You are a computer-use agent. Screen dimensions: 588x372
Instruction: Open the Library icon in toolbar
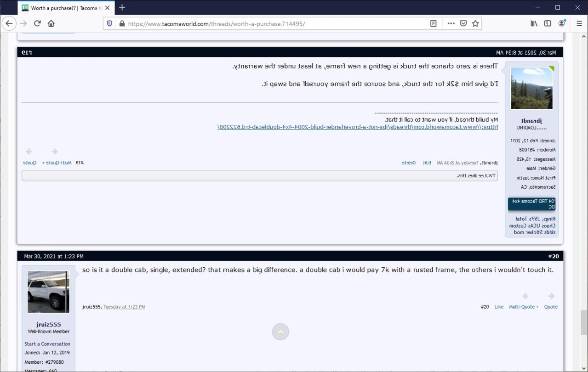tap(534, 23)
